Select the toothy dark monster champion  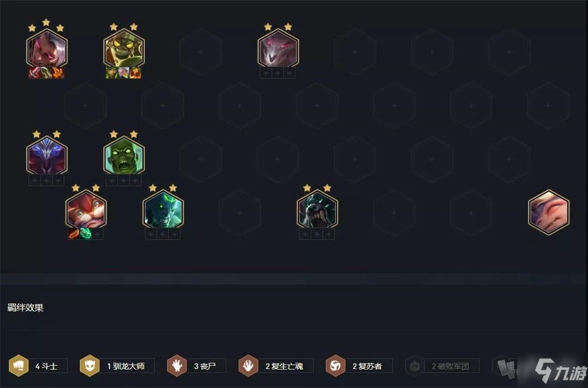point(317,210)
